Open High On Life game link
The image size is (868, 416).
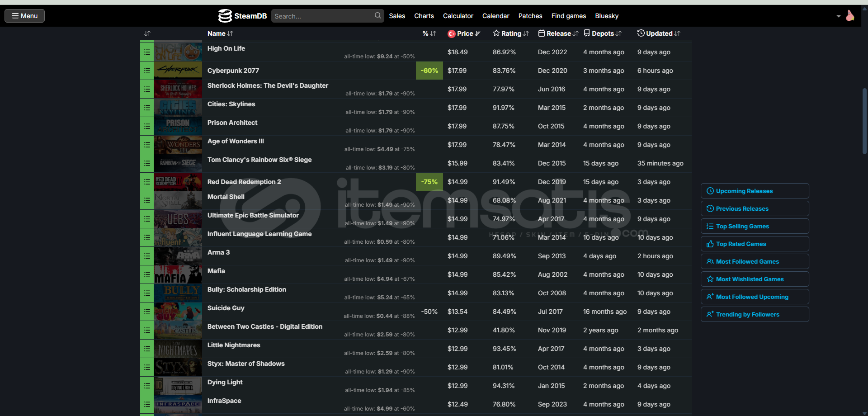tap(226, 48)
